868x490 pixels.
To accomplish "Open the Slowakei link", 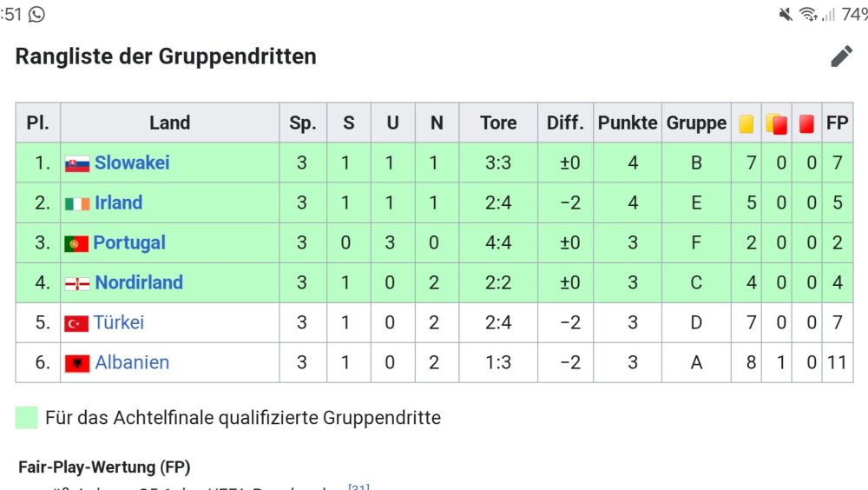I will click(x=132, y=162).
